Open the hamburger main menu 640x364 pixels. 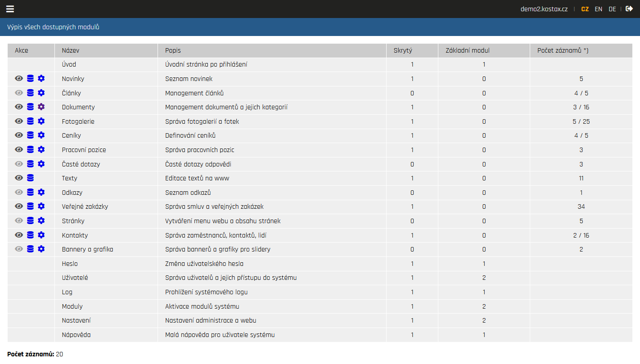10,9
